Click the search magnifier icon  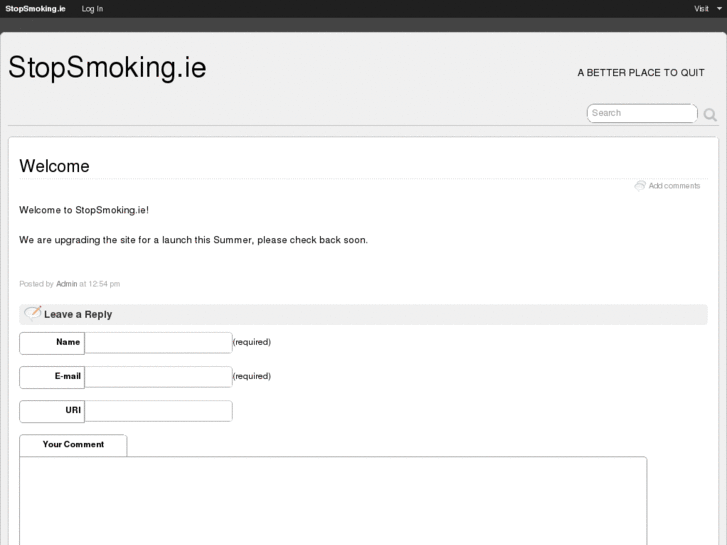(710, 114)
